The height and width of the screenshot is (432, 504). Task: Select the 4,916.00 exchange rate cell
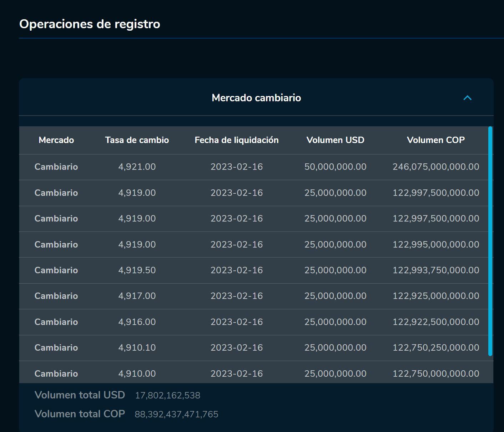[x=137, y=322]
